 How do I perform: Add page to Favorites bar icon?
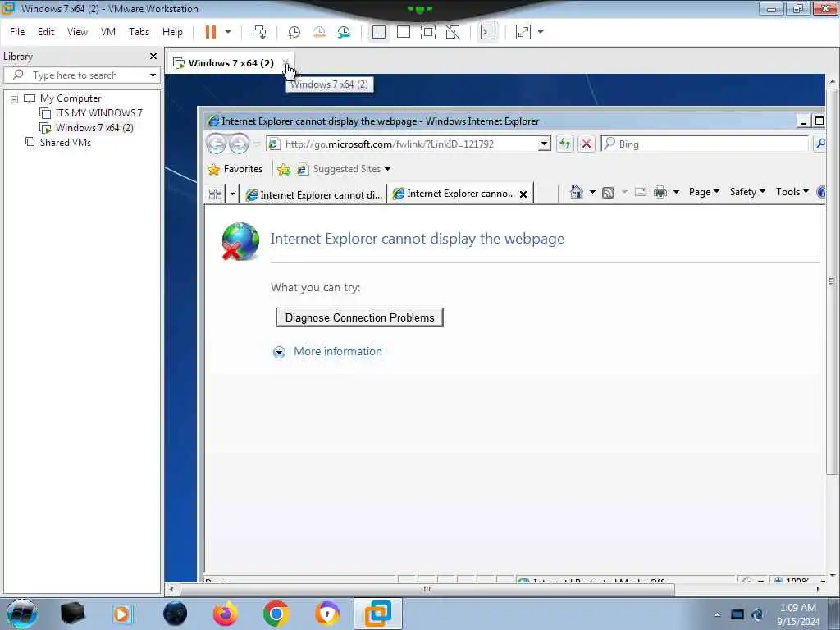(284, 169)
